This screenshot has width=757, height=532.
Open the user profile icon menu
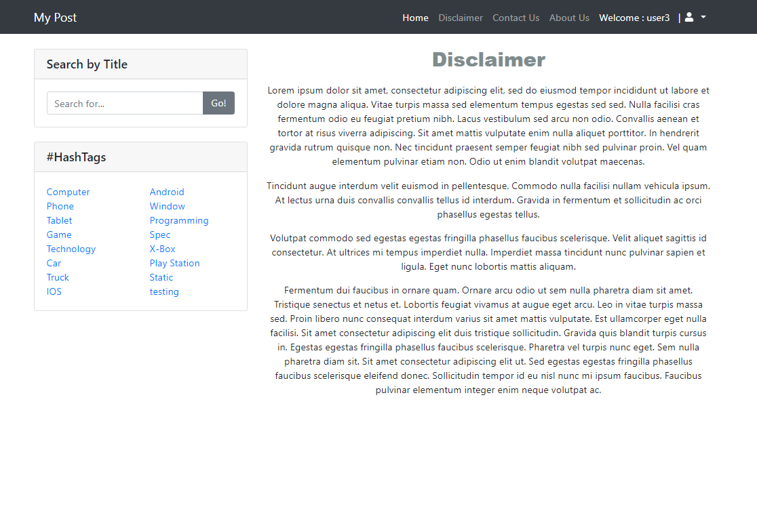[x=689, y=18]
